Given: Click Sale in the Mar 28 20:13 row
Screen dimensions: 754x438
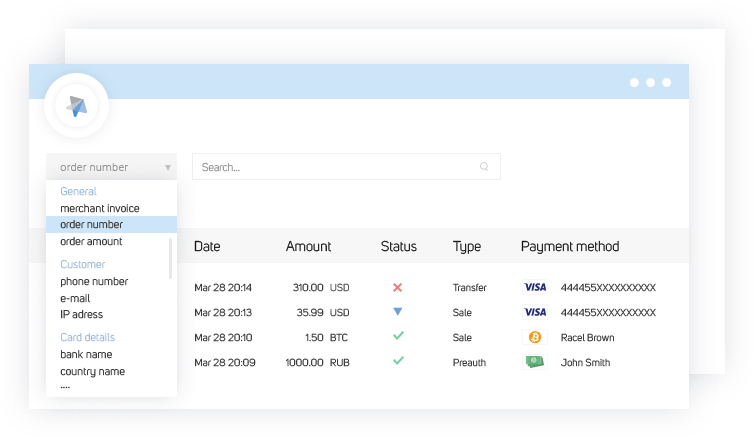Looking at the screenshot, I should pos(462,313).
